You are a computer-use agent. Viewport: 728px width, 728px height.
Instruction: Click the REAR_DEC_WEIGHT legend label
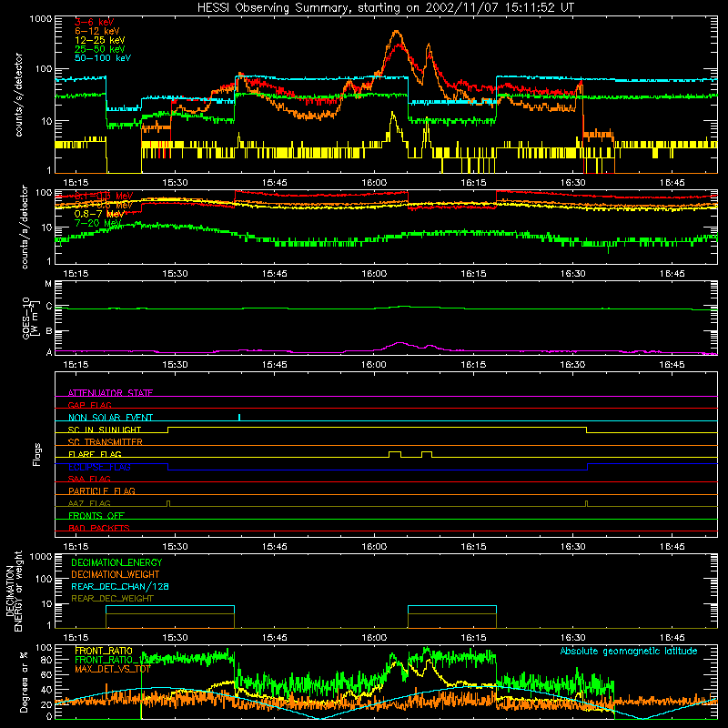point(112,599)
